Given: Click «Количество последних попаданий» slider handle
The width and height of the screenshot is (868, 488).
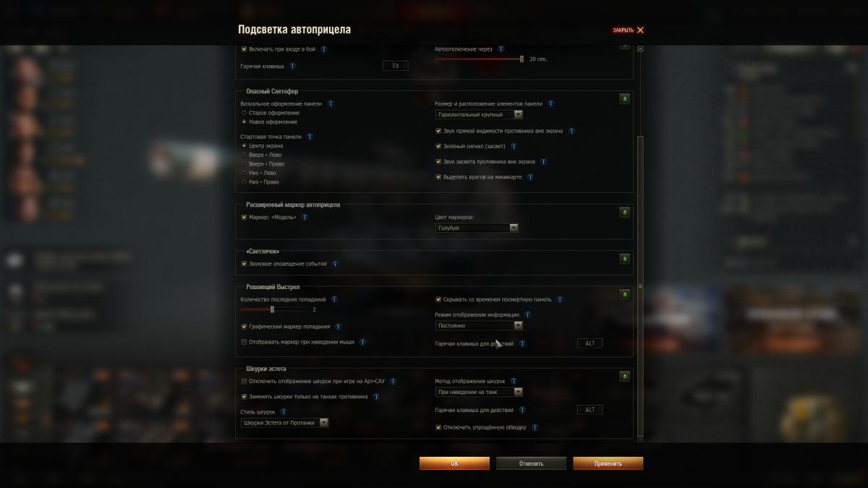Looking at the screenshot, I should 273,309.
